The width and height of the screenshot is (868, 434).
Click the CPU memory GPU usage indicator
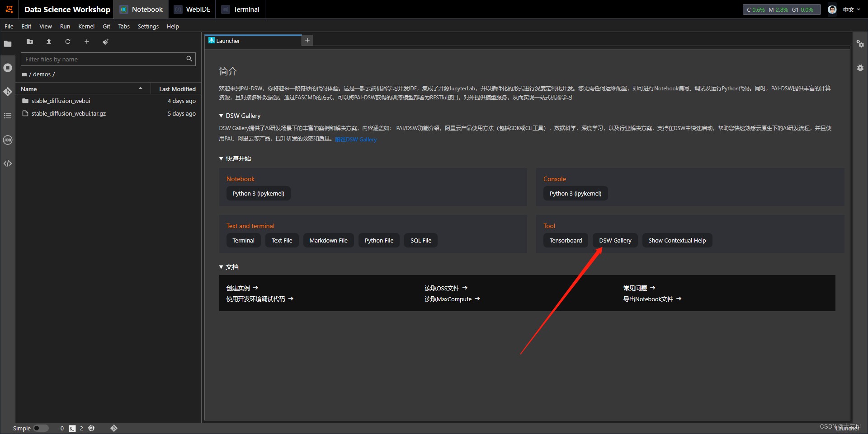782,9
